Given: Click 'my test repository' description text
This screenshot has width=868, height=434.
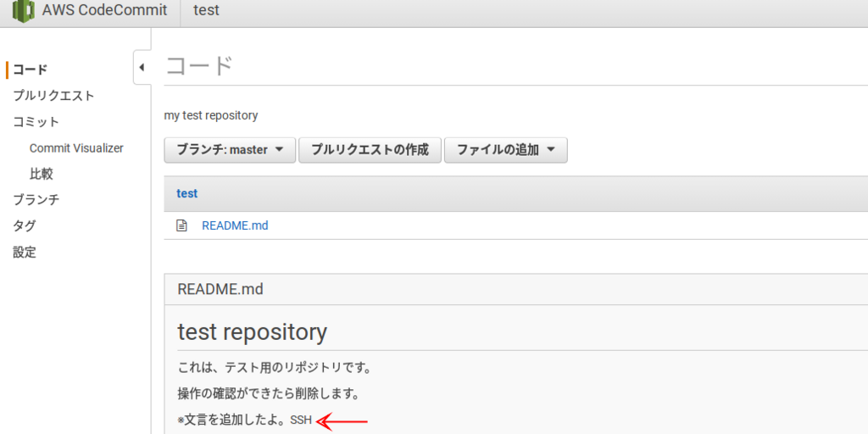Looking at the screenshot, I should click(211, 115).
